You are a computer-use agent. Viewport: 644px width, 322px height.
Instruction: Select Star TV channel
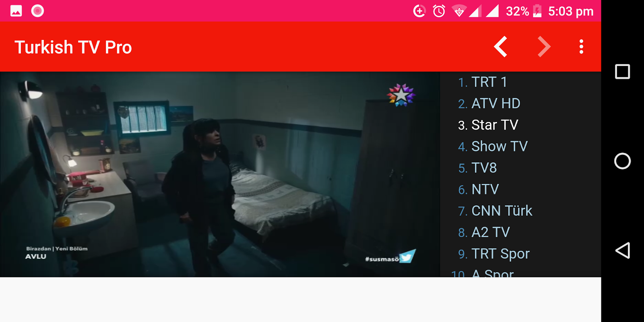tap(488, 125)
